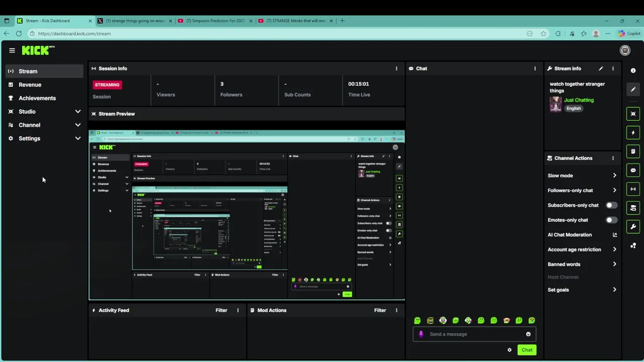Open the Mod Actions three-dot menu
The image size is (644, 362).
(x=396, y=310)
